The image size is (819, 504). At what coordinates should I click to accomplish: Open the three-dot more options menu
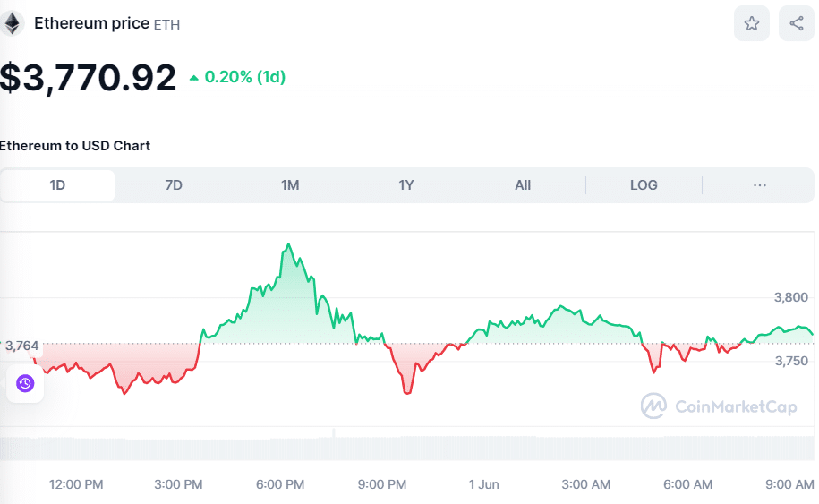(x=759, y=185)
